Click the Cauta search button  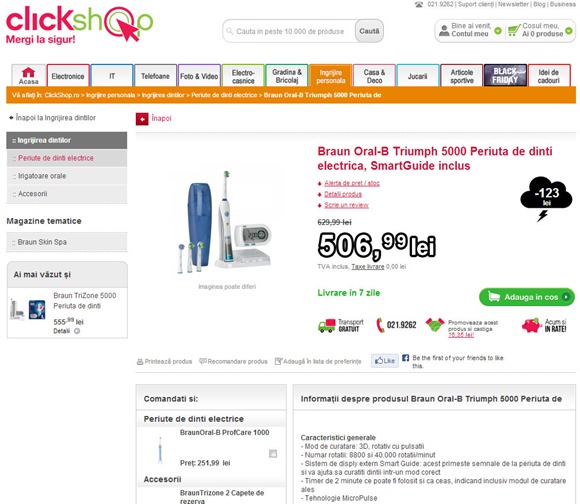point(369,31)
